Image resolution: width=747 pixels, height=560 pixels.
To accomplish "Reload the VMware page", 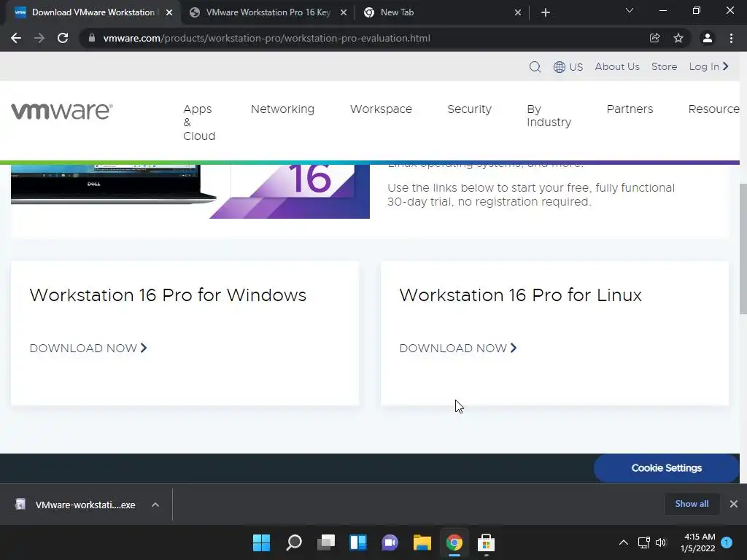I will tap(63, 38).
